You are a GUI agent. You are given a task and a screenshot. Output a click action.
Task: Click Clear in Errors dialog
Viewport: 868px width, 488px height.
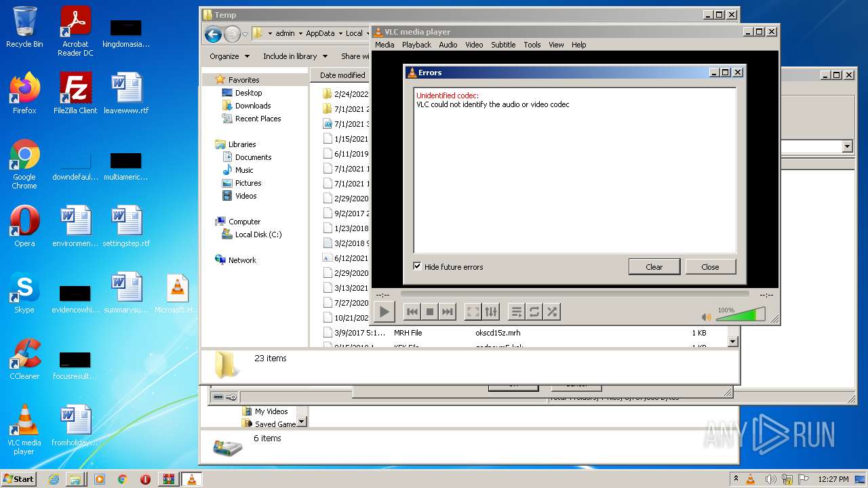(654, 266)
